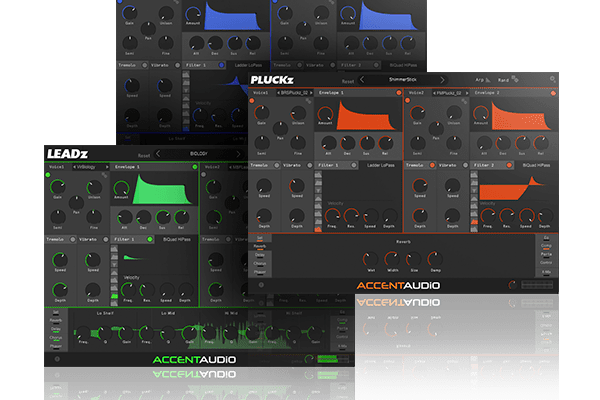Click PLUCKz Voice1 link chain icon
This screenshot has height=400, width=600.
coord(308,101)
